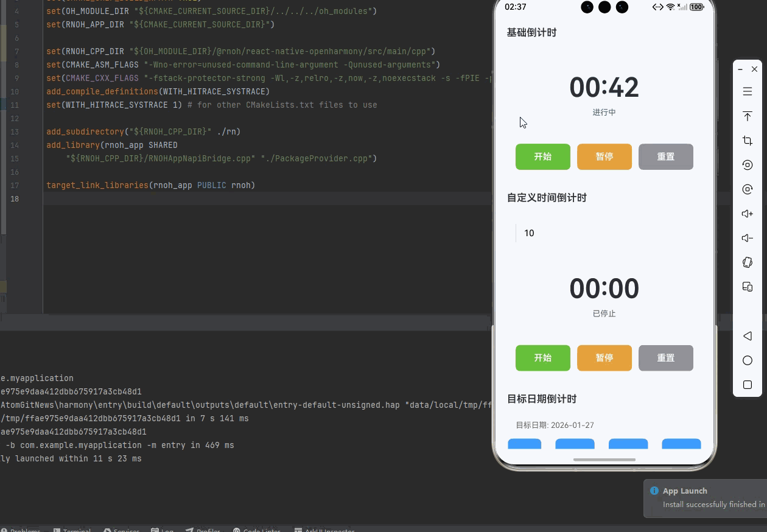Click the 目标日期倒计时 heading
The height and width of the screenshot is (532, 767).
[x=542, y=399]
